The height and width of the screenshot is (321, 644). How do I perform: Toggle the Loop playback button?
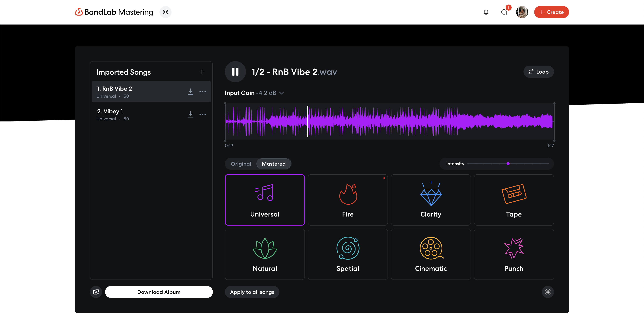538,72
